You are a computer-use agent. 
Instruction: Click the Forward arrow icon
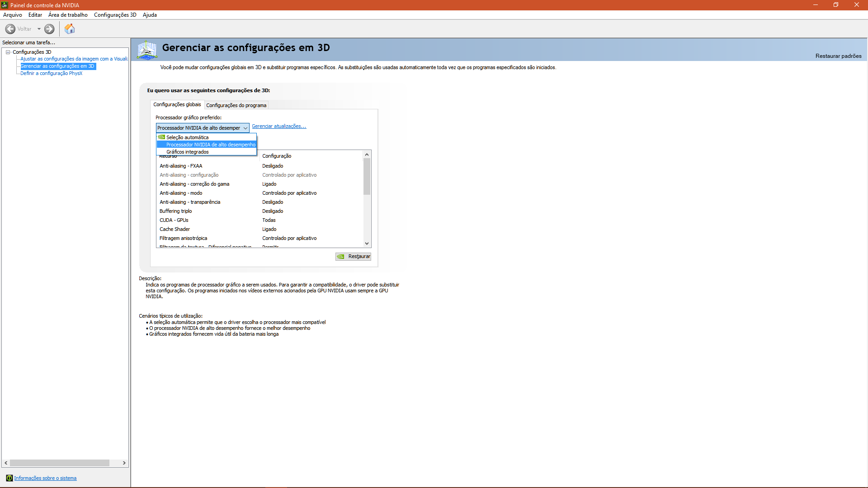49,29
